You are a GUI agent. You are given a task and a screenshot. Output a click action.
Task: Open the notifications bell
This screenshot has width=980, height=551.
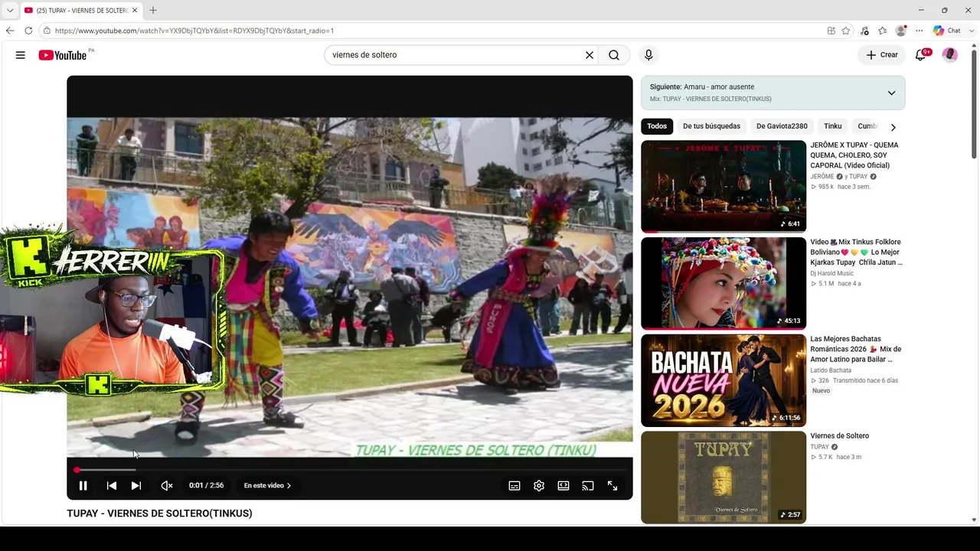click(x=921, y=55)
